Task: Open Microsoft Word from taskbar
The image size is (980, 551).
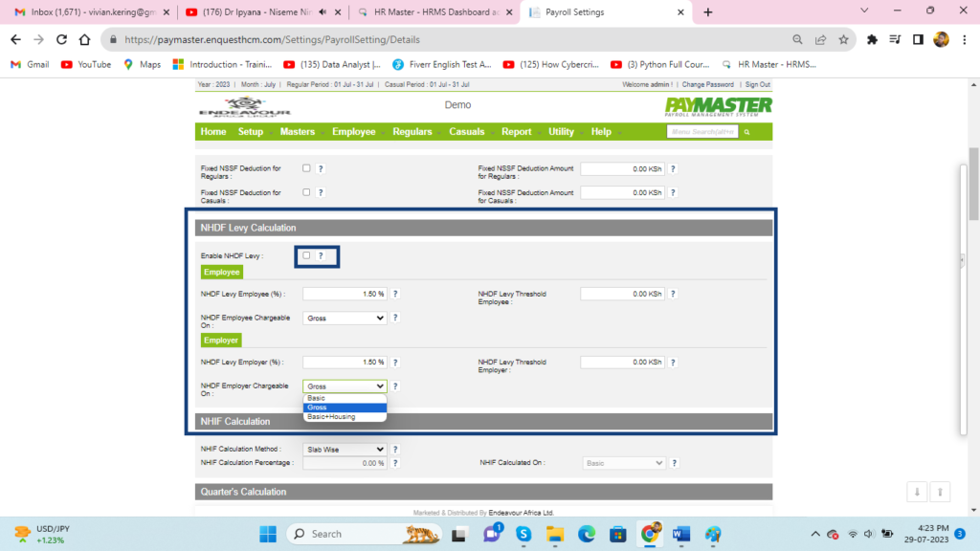Action: (x=681, y=534)
